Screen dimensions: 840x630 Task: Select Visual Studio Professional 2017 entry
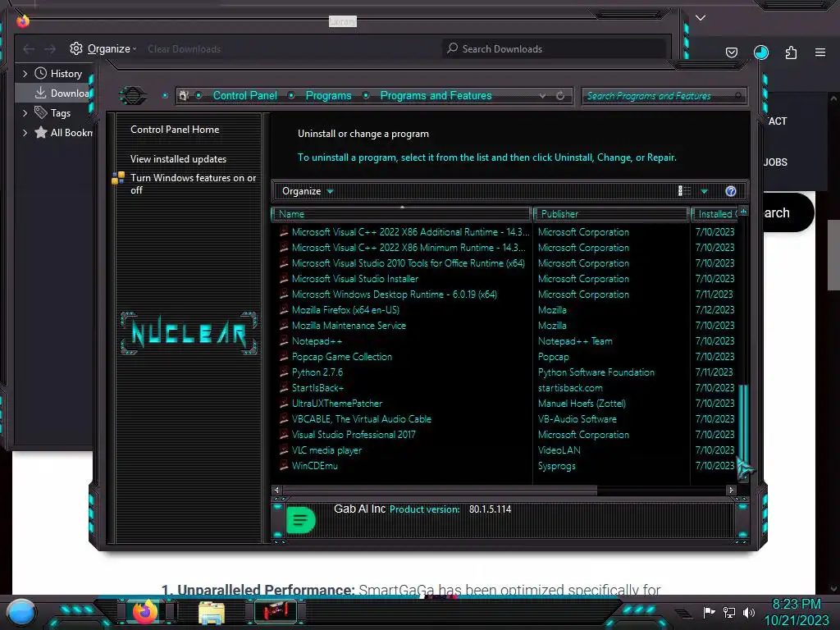(353, 435)
